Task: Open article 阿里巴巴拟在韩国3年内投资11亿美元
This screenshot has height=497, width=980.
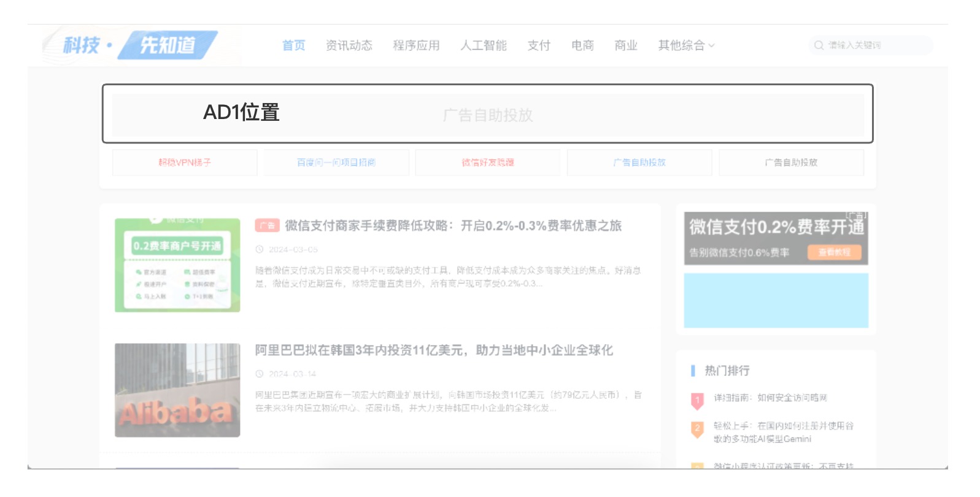Action: [434, 350]
